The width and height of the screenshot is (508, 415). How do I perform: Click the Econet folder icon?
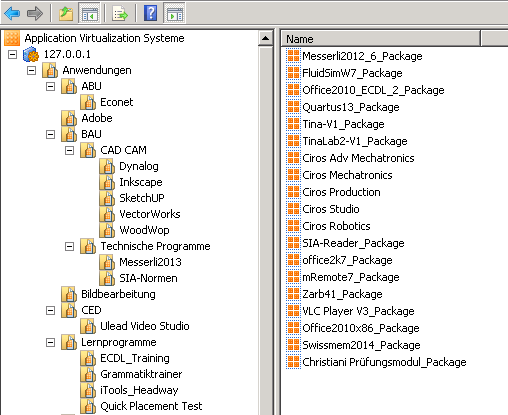(88, 102)
